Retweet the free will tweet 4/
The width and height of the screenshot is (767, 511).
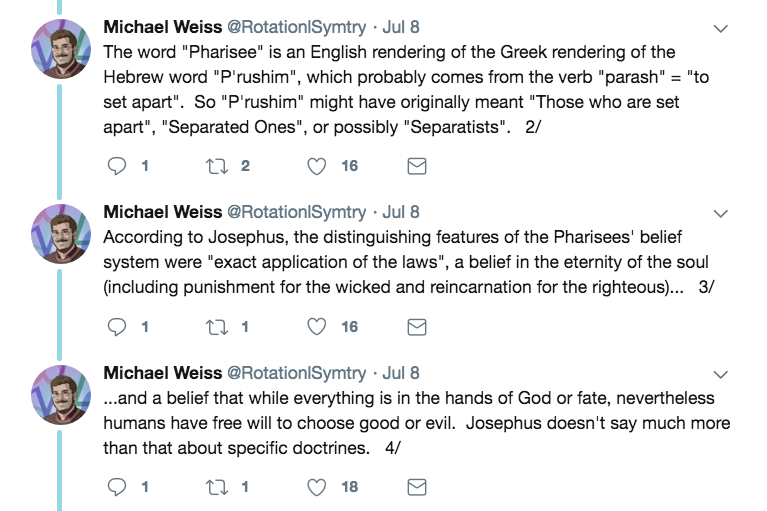[216, 487]
